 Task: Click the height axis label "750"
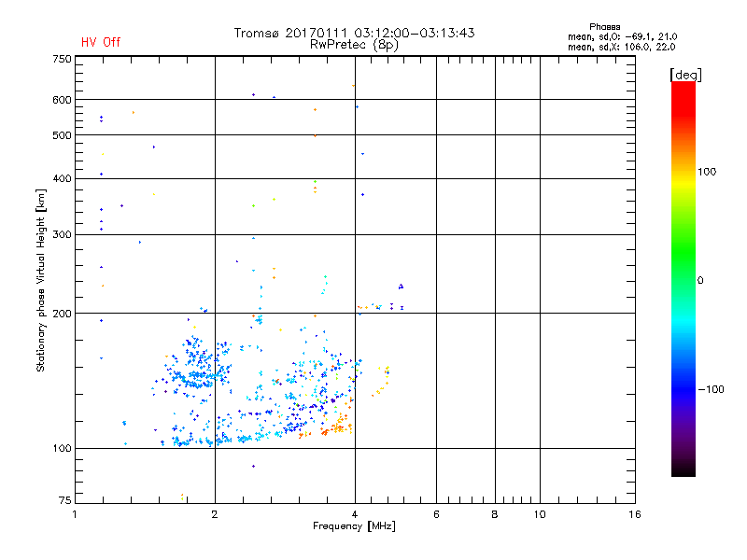pos(62,59)
